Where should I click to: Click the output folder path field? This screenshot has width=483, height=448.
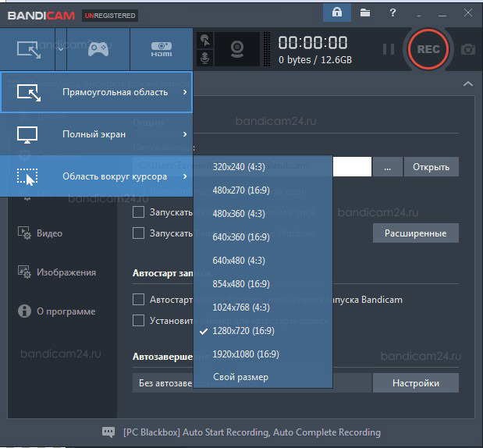click(x=352, y=167)
